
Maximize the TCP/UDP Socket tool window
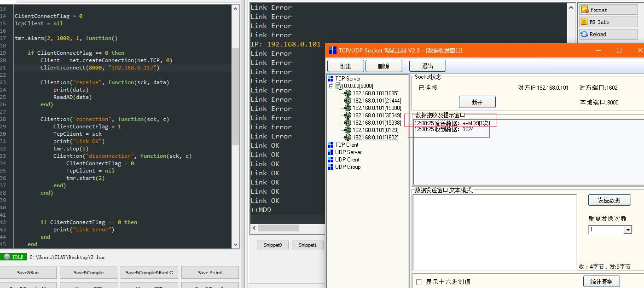point(619,50)
